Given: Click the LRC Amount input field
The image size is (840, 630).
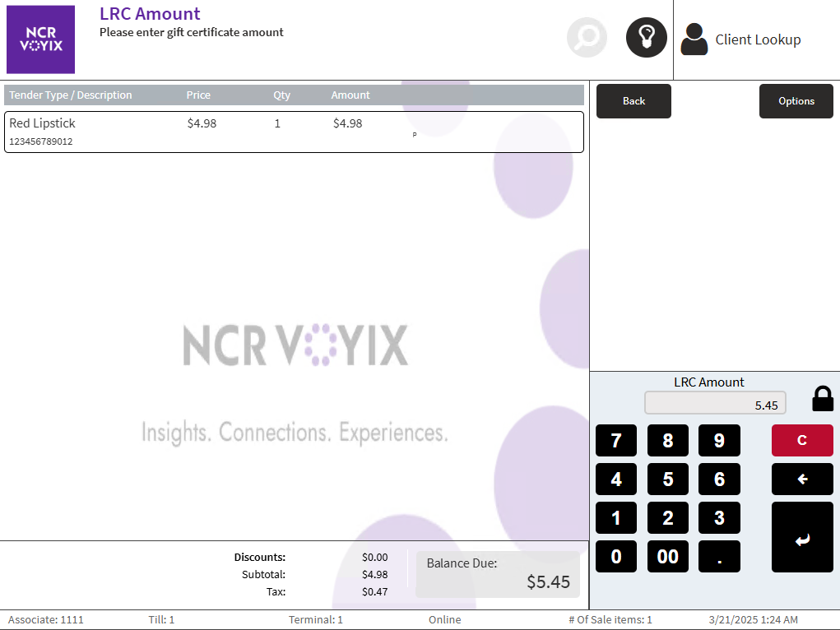Looking at the screenshot, I should 715,403.
